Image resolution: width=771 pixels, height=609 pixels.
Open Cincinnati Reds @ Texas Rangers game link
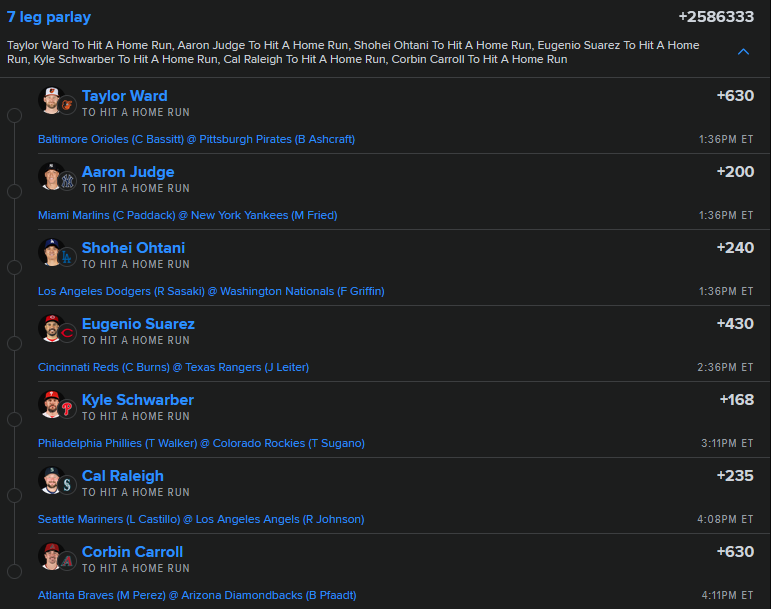[x=173, y=367]
